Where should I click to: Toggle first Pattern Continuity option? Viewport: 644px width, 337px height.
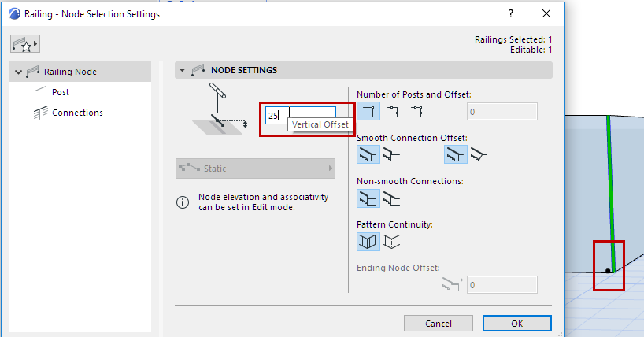coord(368,242)
